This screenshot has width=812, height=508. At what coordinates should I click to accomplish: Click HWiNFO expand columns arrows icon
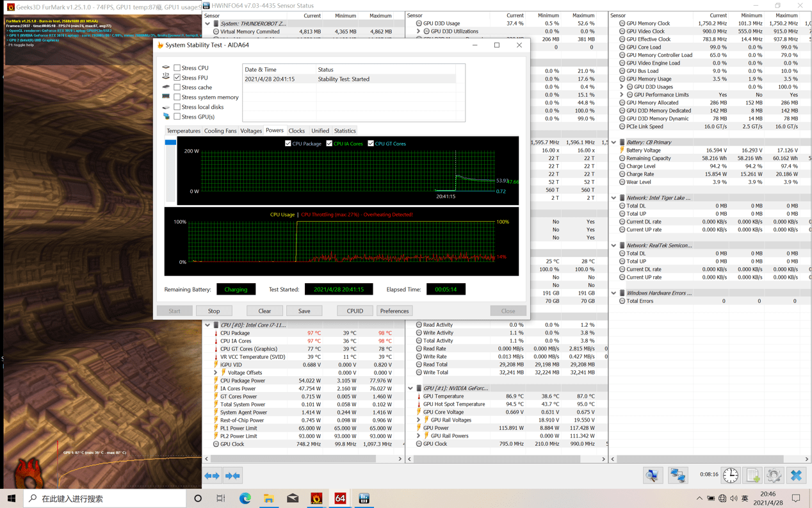[212, 476]
